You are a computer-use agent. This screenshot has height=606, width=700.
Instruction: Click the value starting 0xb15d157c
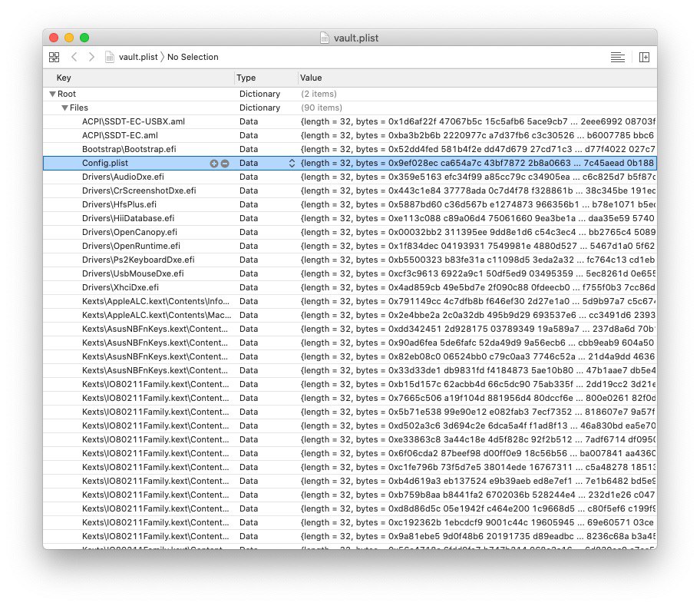point(478,385)
